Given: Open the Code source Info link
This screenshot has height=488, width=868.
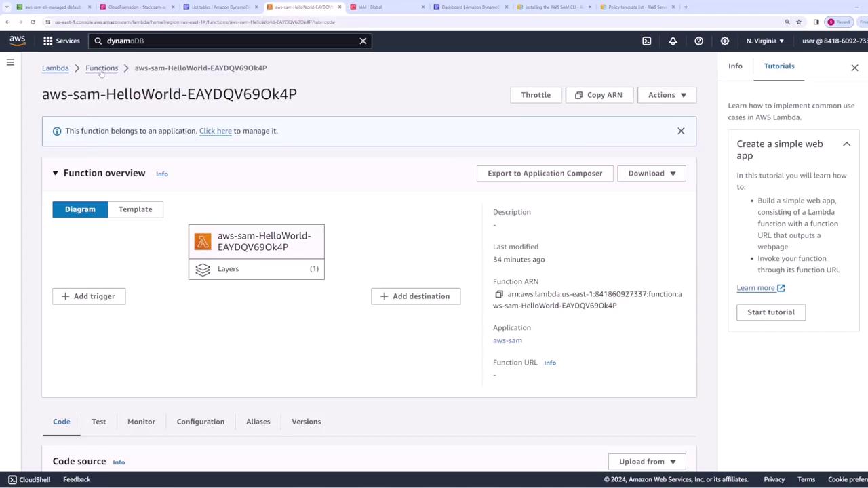Looking at the screenshot, I should coord(119,462).
